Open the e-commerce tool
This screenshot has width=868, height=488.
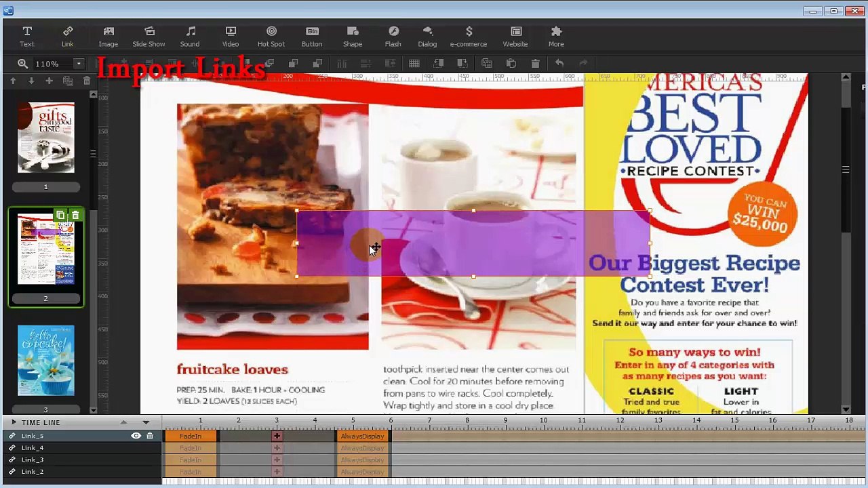pos(469,37)
